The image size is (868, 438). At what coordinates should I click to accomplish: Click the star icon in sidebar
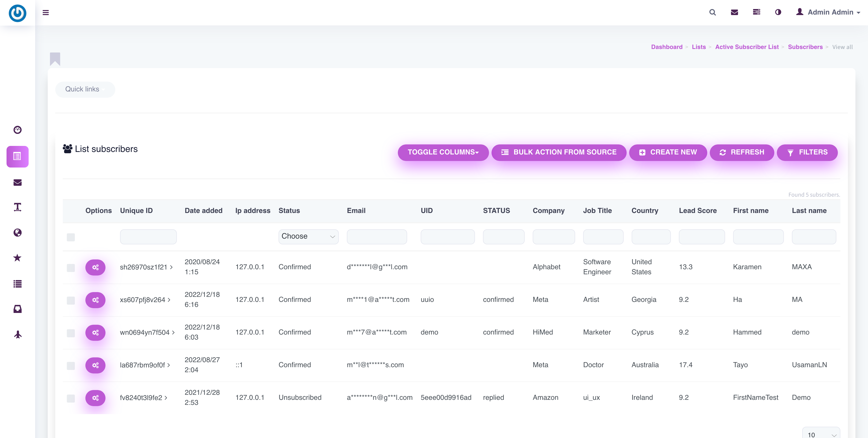click(18, 258)
